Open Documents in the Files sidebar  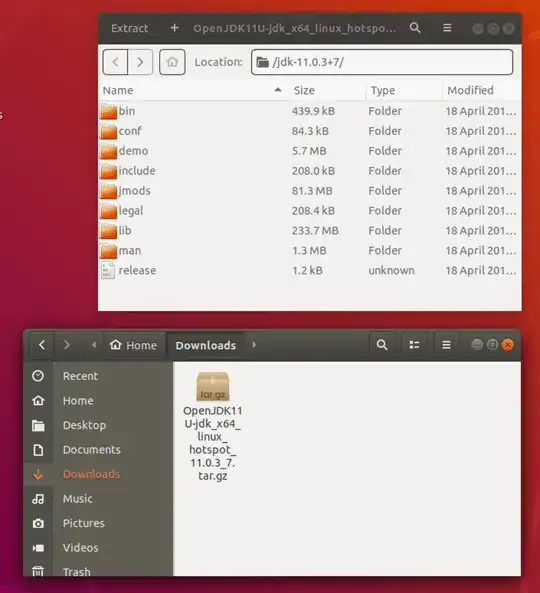(x=91, y=450)
